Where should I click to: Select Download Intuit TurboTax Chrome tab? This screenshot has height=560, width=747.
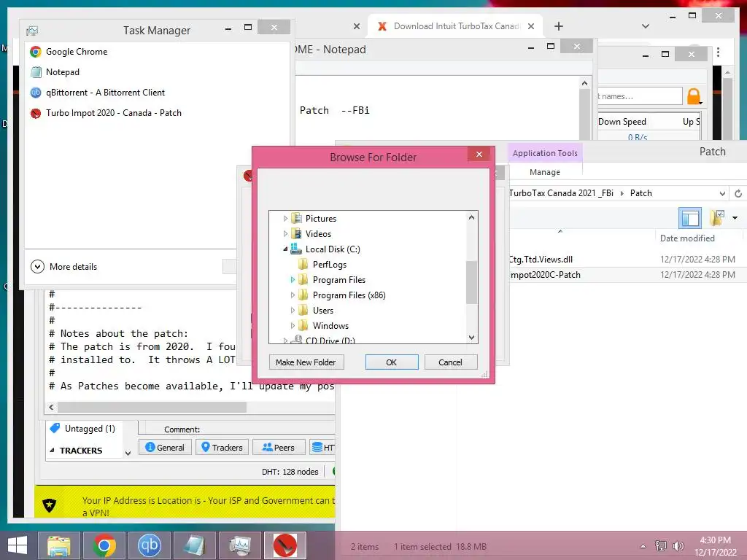(x=456, y=26)
